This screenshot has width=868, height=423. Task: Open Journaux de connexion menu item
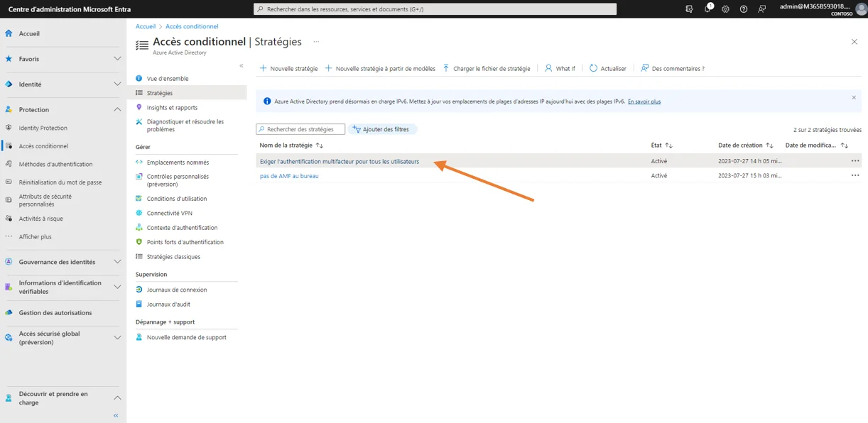pos(177,290)
